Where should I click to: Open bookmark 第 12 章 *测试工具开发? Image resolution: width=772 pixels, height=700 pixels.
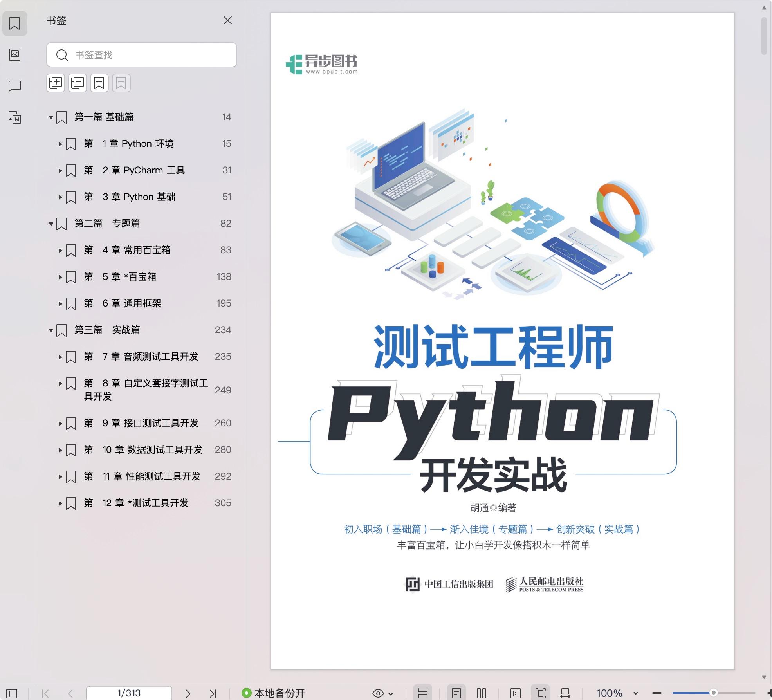click(x=136, y=503)
